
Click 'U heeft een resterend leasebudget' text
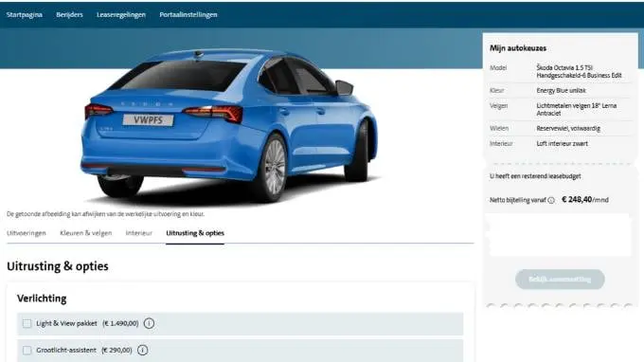coord(535,176)
